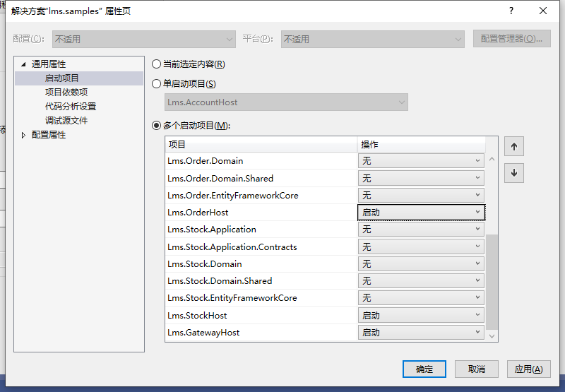
Task: Click the 确定 button
Action: pyautogui.click(x=424, y=369)
